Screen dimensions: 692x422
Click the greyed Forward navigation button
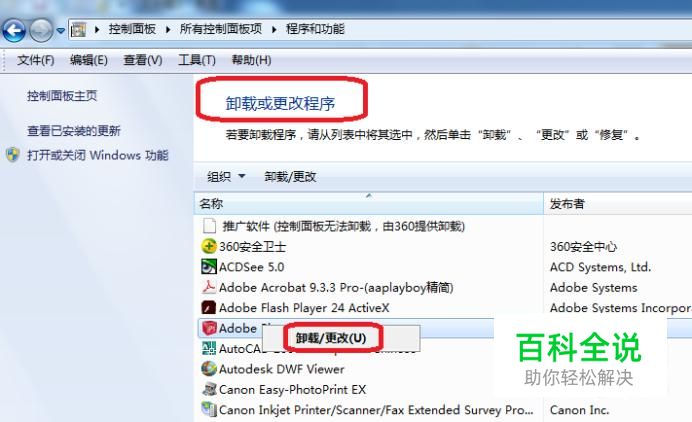pos(41,30)
